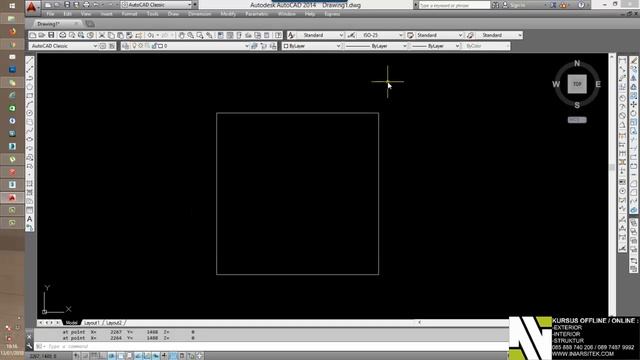
Task: Toggle Dynamic Input in status bar
Action: click(x=156, y=356)
